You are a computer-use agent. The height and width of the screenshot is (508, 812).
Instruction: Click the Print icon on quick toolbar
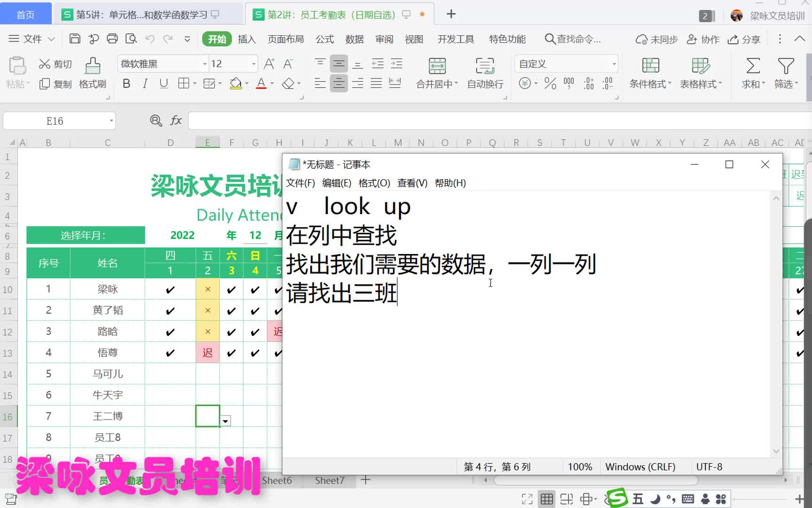tap(112, 39)
